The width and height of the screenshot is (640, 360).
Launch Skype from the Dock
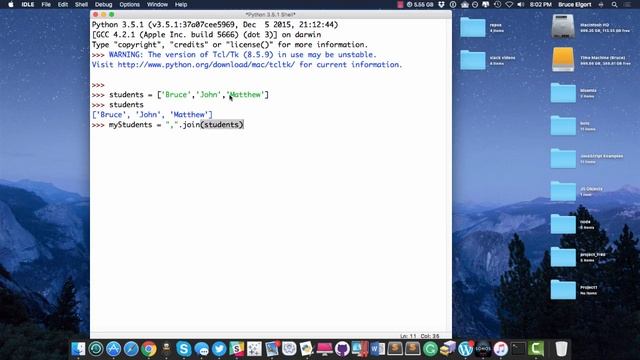pyautogui.click(x=183, y=349)
